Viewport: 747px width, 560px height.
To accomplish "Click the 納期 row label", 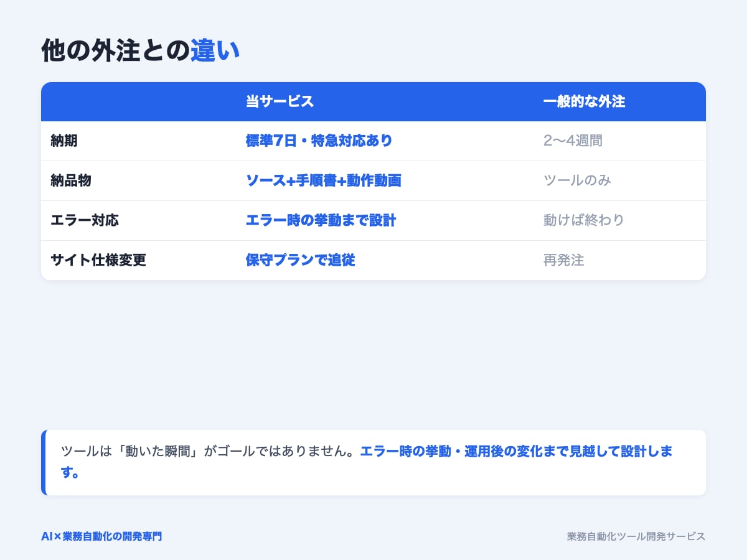I will coord(64,141).
